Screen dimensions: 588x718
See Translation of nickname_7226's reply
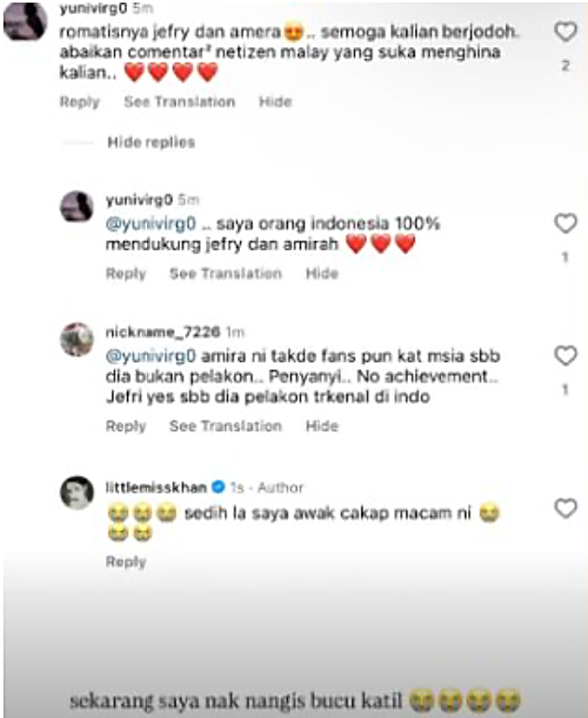[x=225, y=426]
